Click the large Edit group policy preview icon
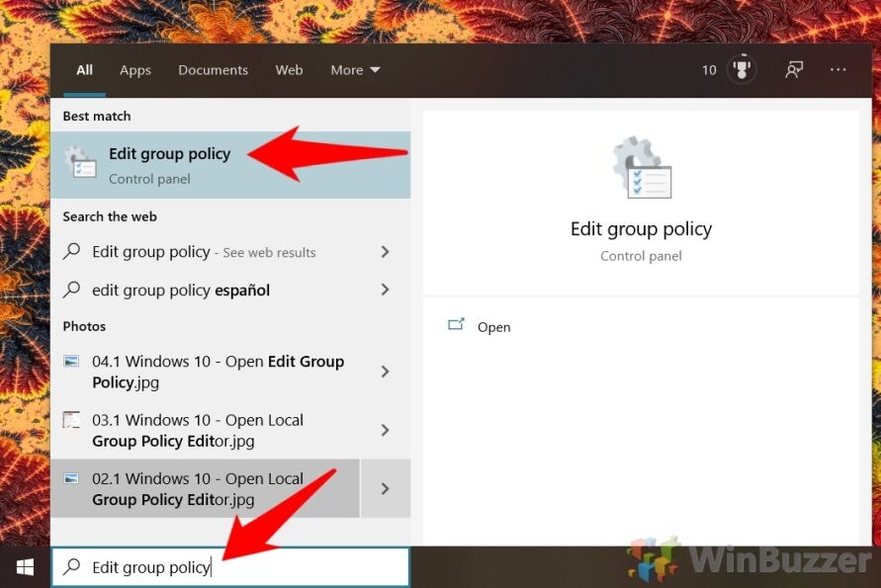The height and width of the screenshot is (588, 881). (642, 167)
